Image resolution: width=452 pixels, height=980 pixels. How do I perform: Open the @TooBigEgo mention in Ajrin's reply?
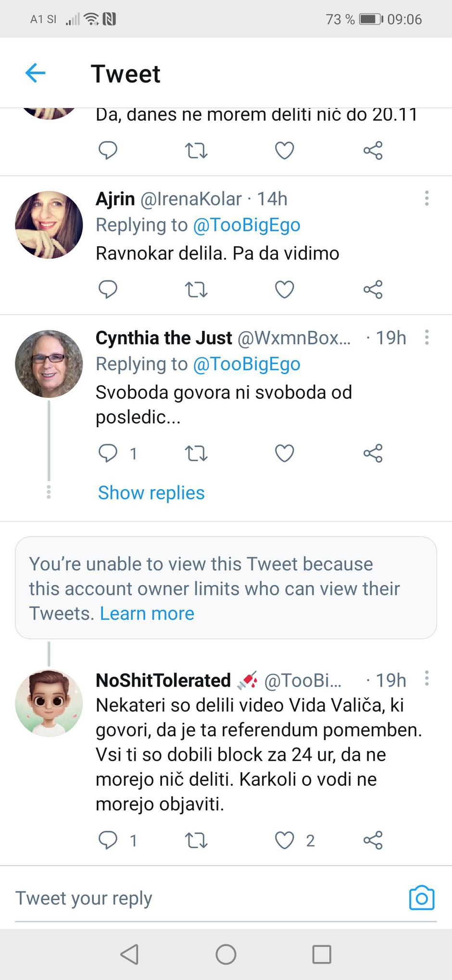pos(246,225)
